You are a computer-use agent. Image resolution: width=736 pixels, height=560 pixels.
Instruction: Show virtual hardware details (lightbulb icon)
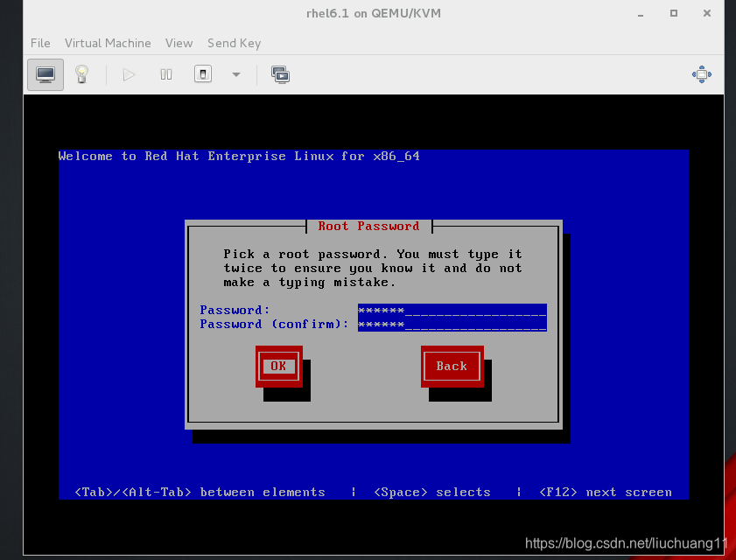81,74
